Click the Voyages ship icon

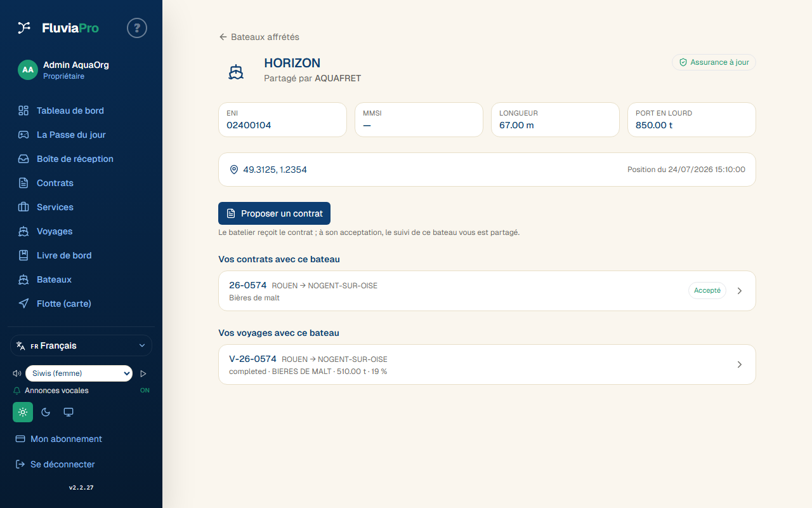(23, 231)
